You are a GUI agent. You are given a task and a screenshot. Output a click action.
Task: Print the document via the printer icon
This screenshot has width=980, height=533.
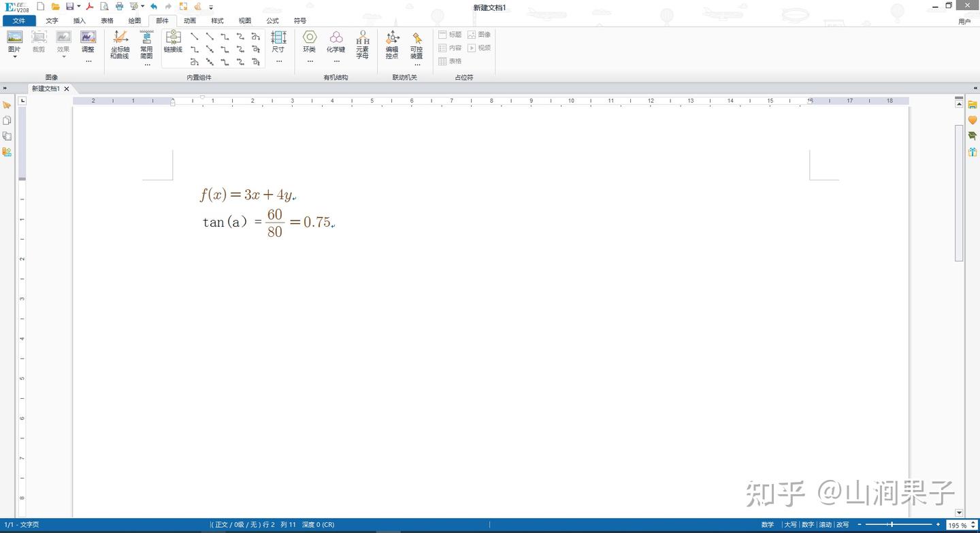120,6
